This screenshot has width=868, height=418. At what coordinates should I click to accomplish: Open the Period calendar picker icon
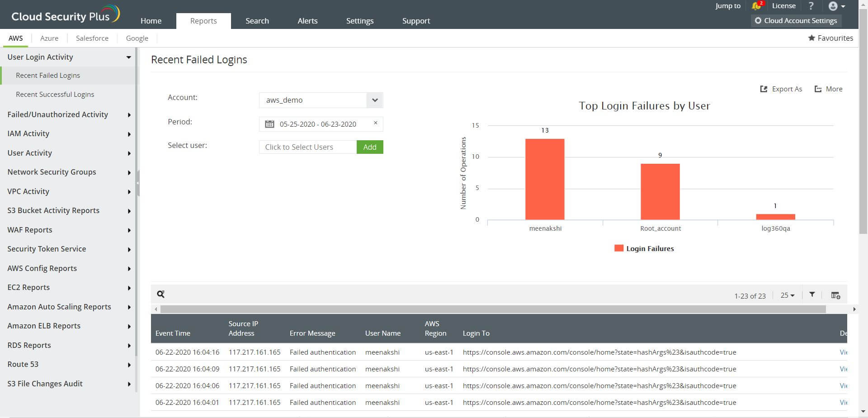tap(270, 123)
